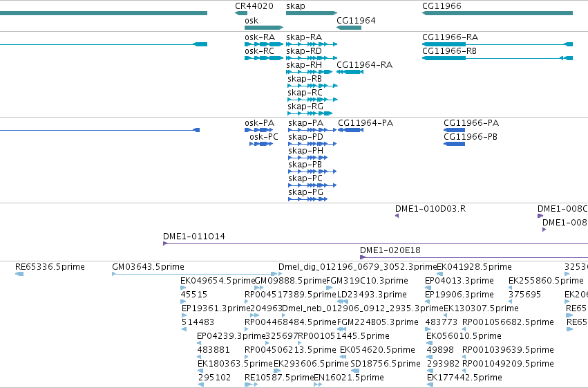Click the EK049654.5prime EST label
This screenshot has width=588, height=388.
pyautogui.click(x=218, y=281)
